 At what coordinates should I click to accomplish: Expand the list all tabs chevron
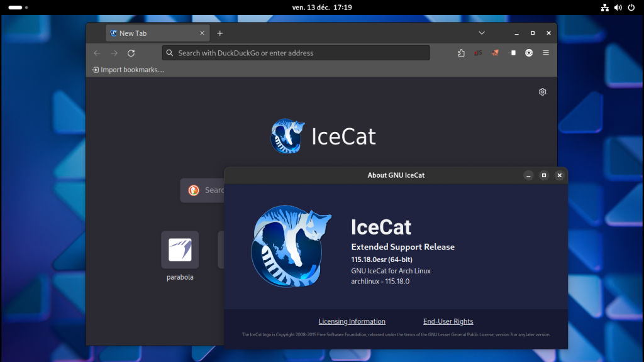(482, 33)
